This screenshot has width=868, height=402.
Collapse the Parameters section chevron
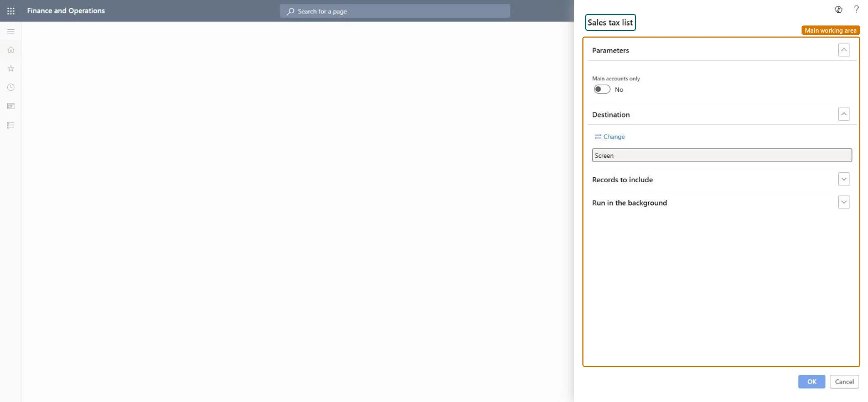[x=844, y=50]
